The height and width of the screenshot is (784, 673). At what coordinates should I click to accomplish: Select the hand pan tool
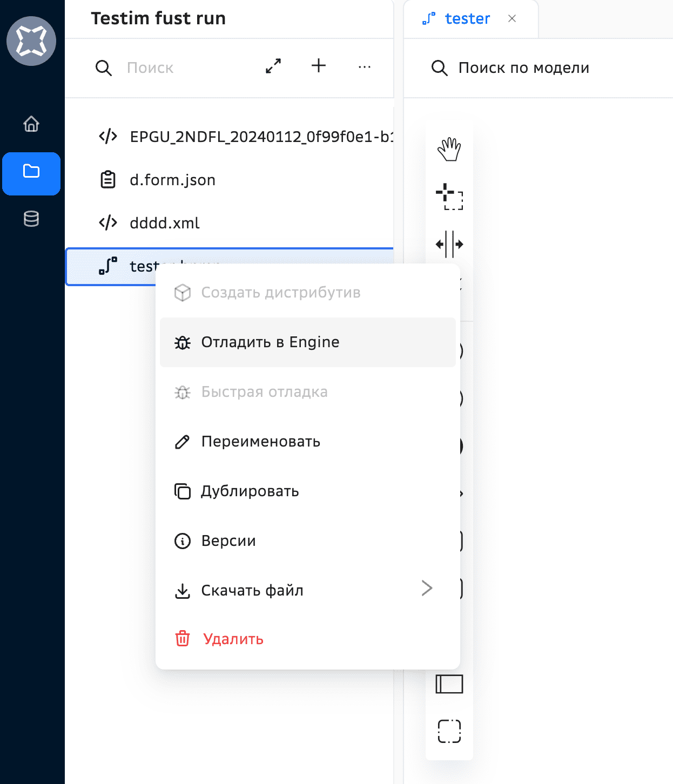pyautogui.click(x=449, y=150)
